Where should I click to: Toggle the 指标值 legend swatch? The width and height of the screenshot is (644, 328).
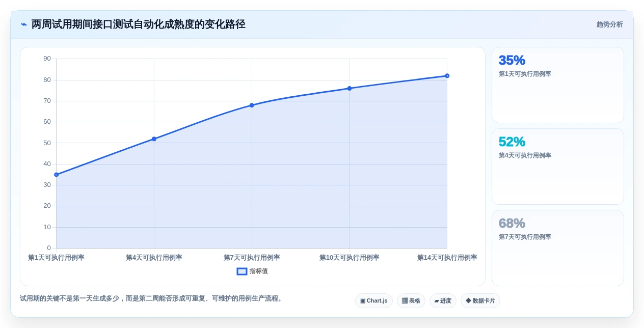click(242, 271)
